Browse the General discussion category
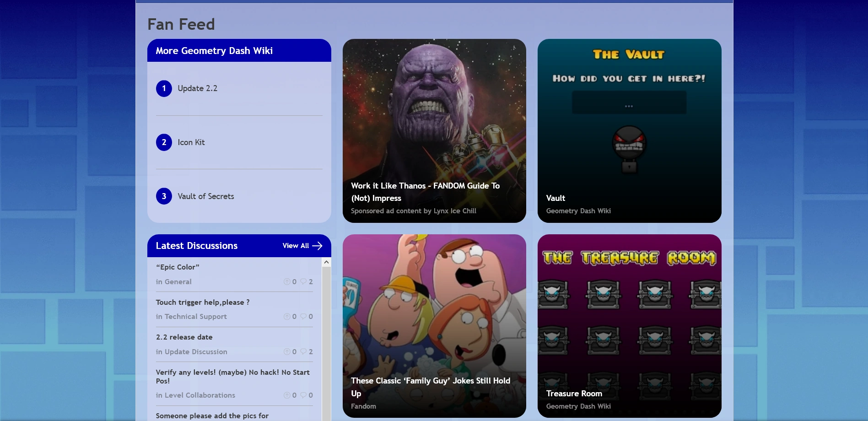The width and height of the screenshot is (868, 421). [178, 282]
